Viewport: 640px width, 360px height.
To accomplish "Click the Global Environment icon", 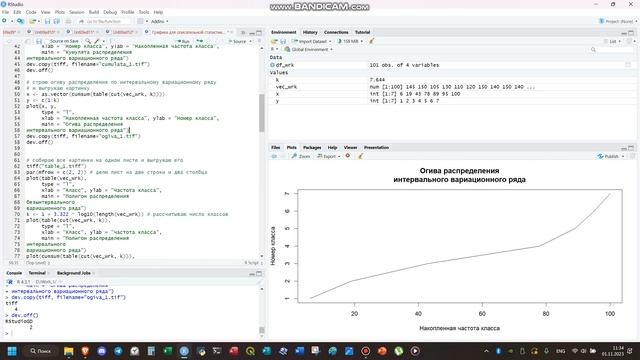I will 287,49.
